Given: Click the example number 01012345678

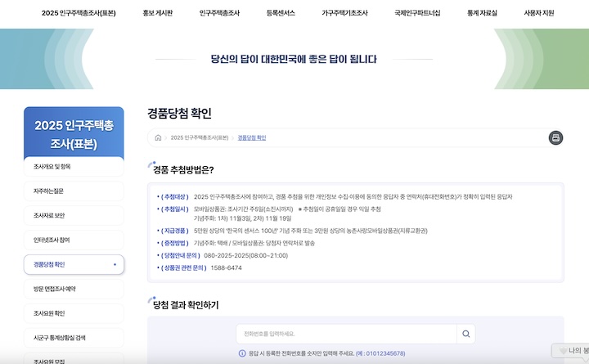Looking at the screenshot, I should coord(384,353).
